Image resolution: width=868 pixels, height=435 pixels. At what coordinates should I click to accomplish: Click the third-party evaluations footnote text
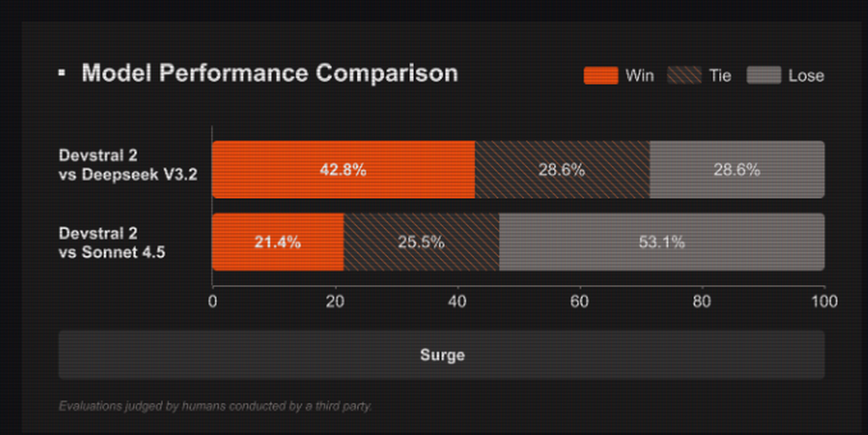(x=215, y=405)
